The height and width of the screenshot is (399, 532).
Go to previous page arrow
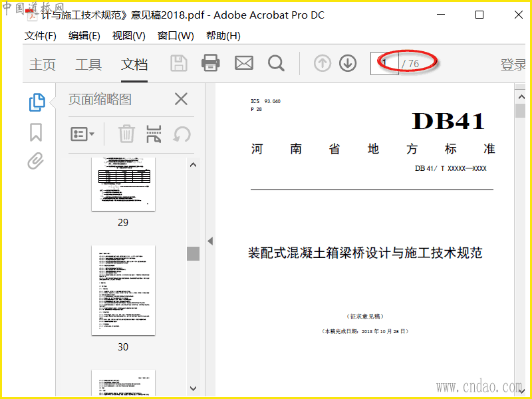(323, 63)
